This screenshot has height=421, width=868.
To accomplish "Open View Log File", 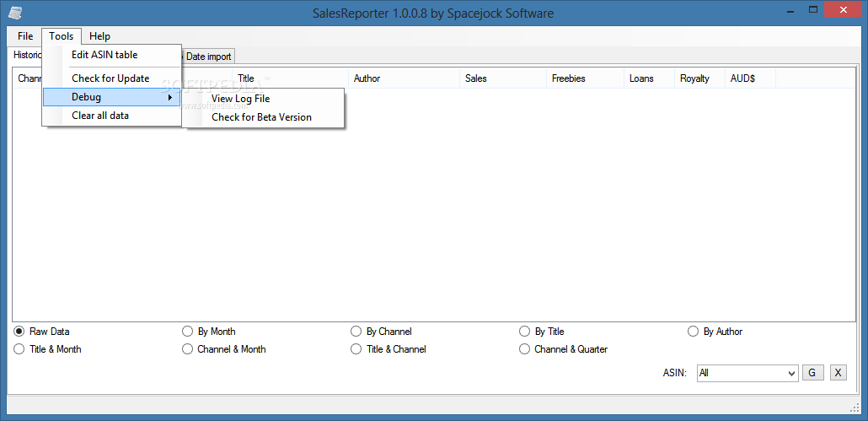I will pyautogui.click(x=264, y=99).
